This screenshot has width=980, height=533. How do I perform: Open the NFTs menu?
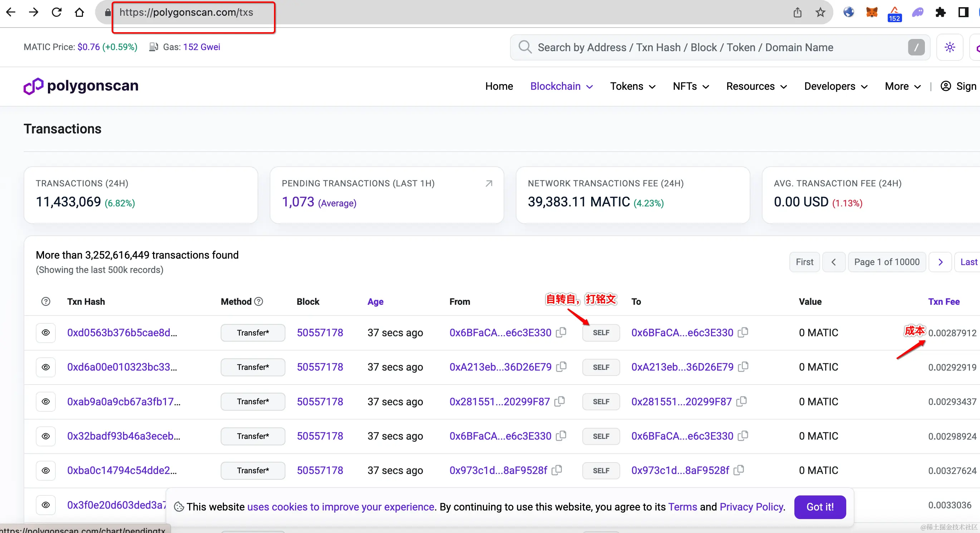[691, 86]
